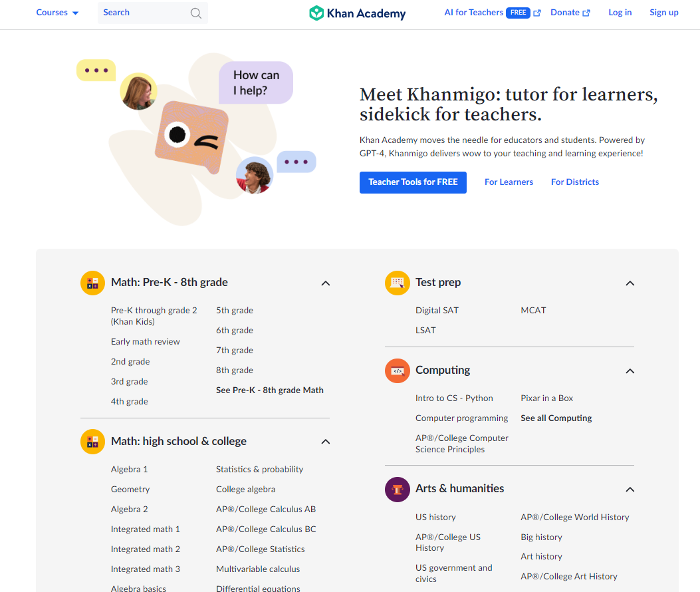Select Early math review course
The width and height of the screenshot is (700, 592).
click(146, 342)
